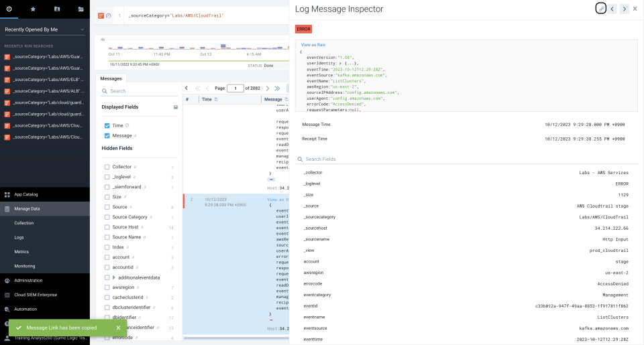
Task: Open Monitoring under Manage Data
Action: coord(25,266)
